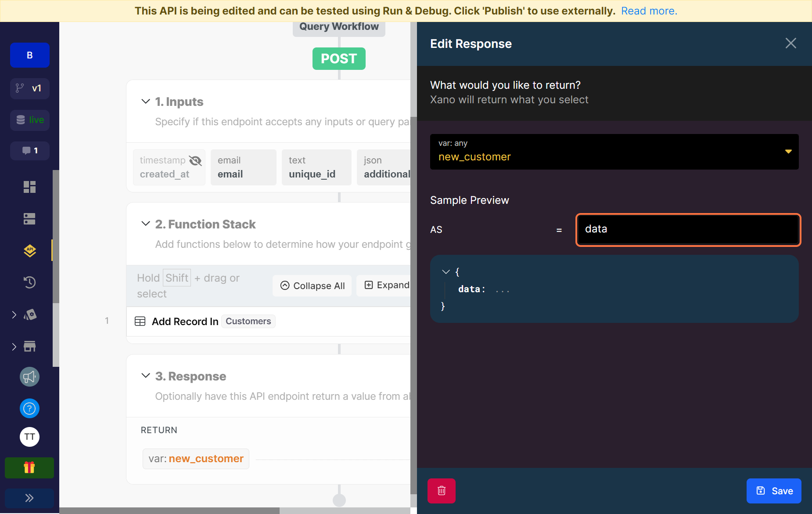
Task: Expand the sidebar with double arrows
Action: 29,498
